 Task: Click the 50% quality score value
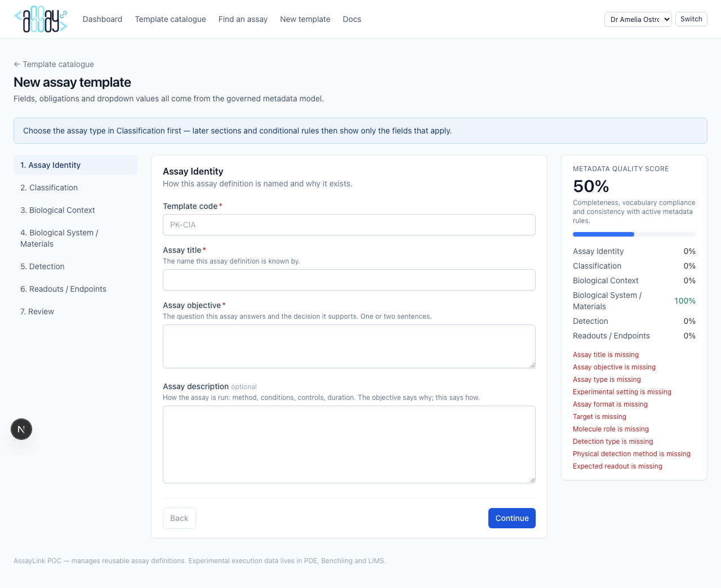point(591,186)
